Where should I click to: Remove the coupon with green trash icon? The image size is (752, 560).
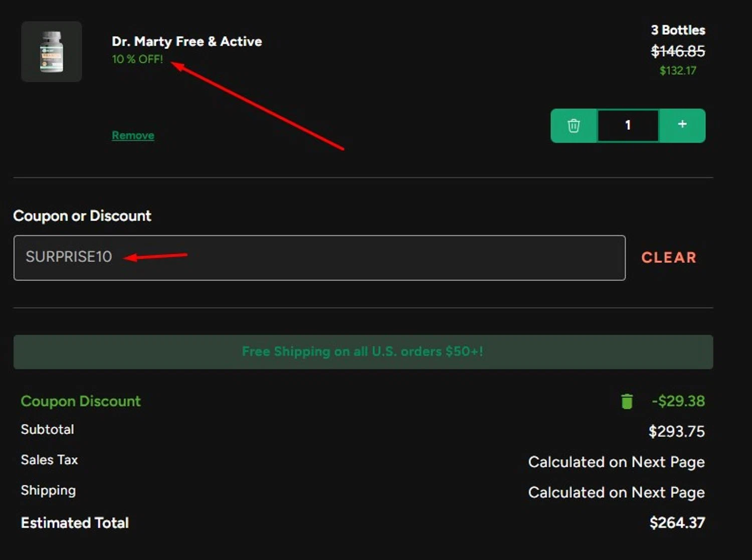coord(627,401)
